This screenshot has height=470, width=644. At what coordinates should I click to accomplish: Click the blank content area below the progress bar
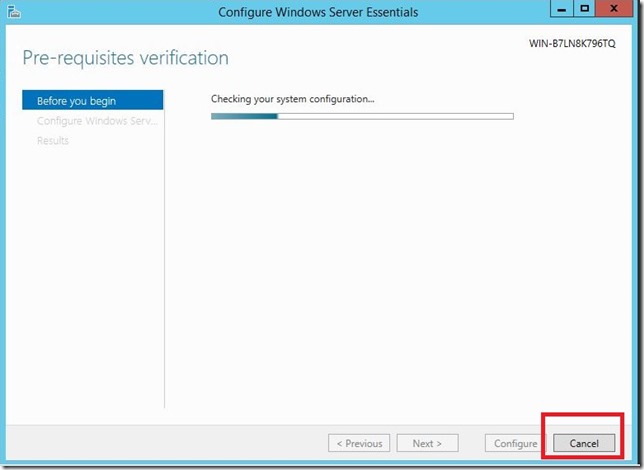pos(400,270)
